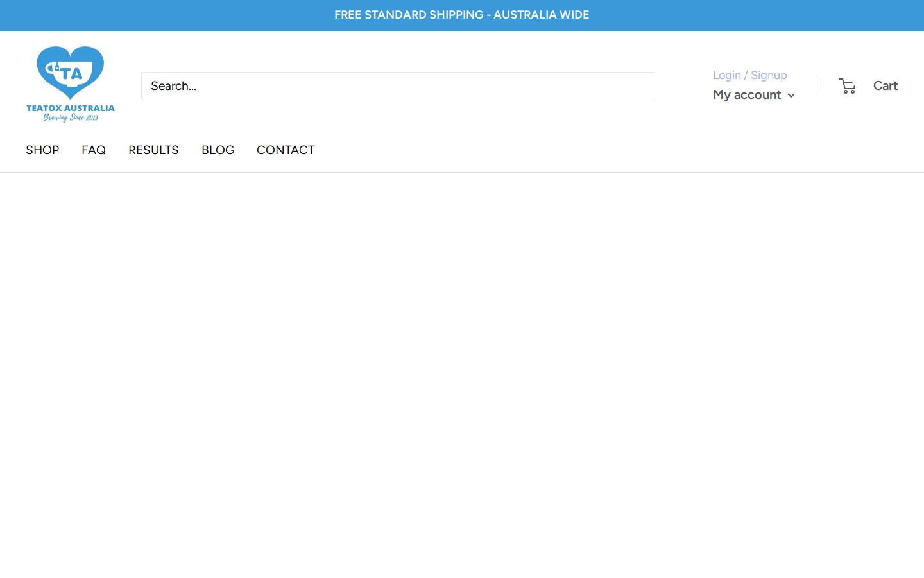Click the Login / Signup link
Screen dimensions: 924x578
(749, 75)
